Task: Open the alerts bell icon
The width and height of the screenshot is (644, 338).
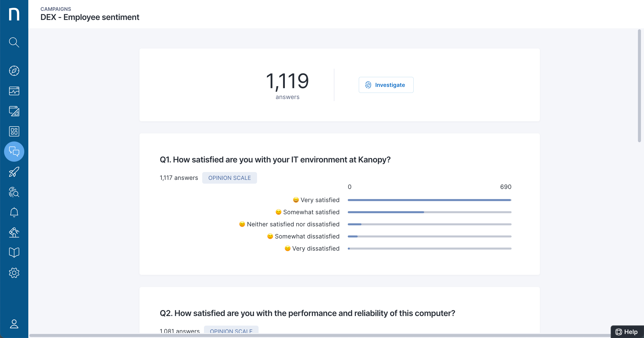Action: (14, 212)
